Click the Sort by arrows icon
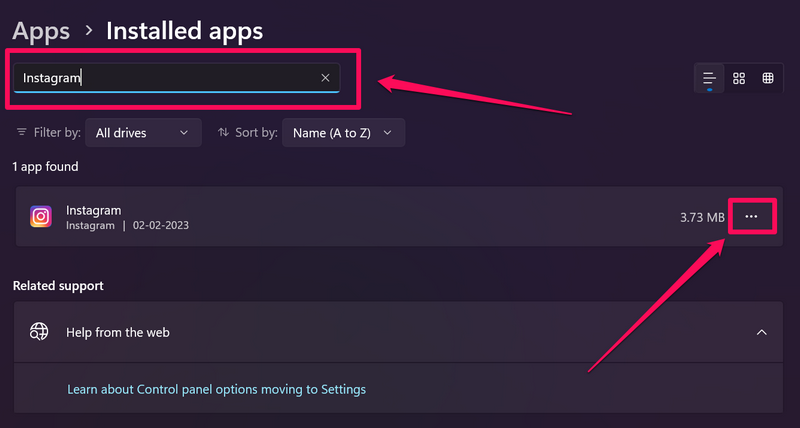This screenshot has width=800, height=428. pos(222,132)
